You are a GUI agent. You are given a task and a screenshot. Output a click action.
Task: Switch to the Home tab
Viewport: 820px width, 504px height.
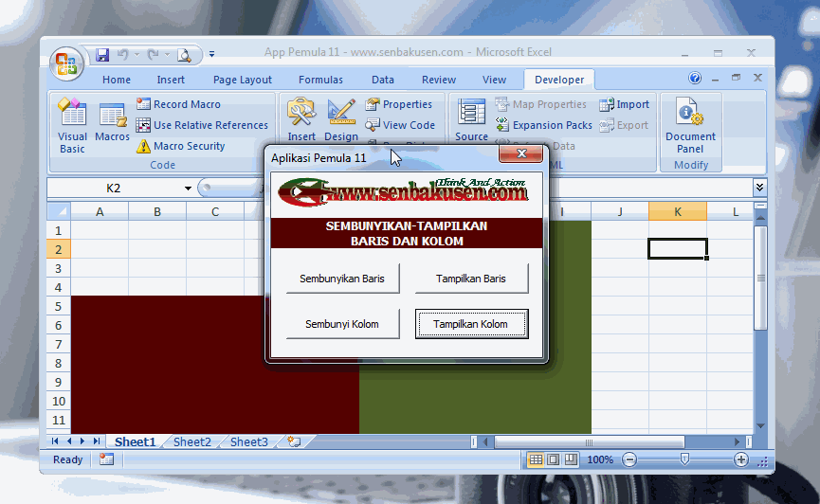(x=116, y=80)
